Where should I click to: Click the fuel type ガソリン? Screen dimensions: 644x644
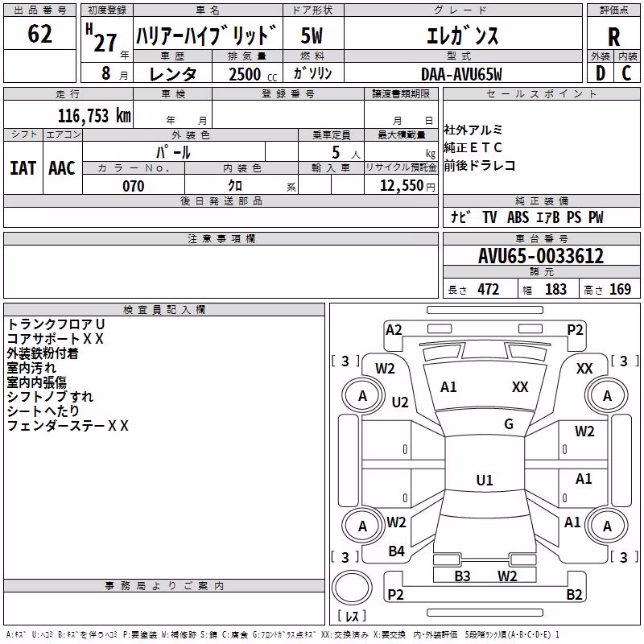pos(312,73)
